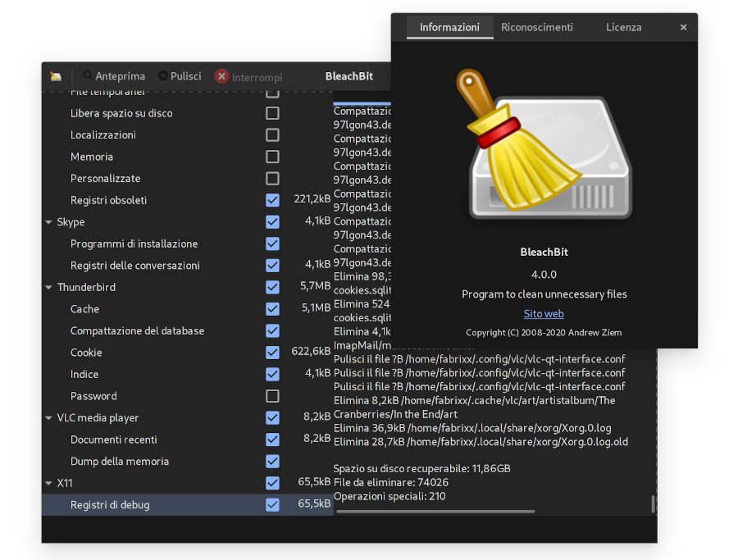This screenshot has height=560, width=738.
Task: Uncheck the Documenti recenti checkbox
Action: [272, 439]
